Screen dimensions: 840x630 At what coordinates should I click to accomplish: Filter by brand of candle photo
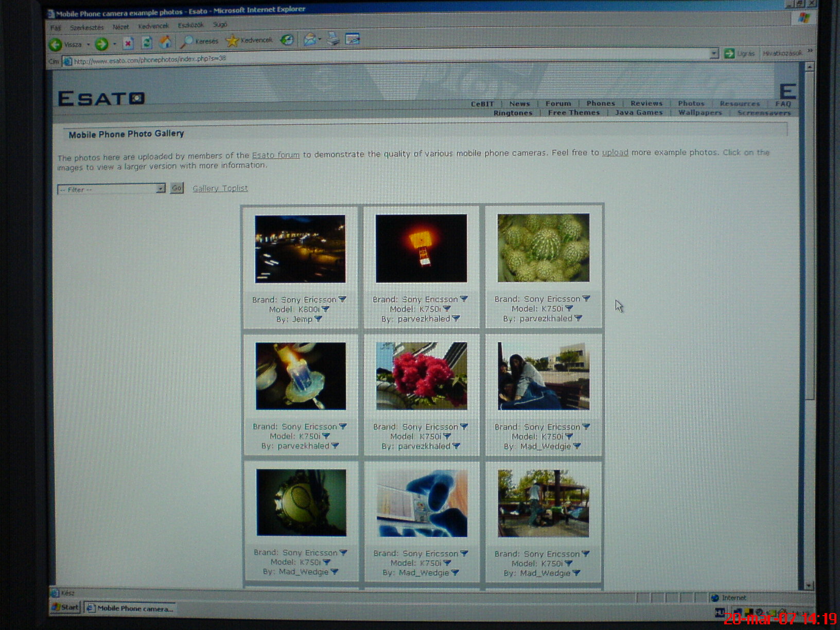(343, 427)
